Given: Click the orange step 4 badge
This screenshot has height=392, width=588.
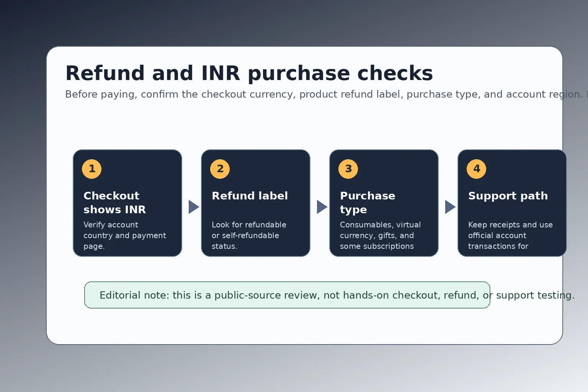Looking at the screenshot, I should [477, 169].
